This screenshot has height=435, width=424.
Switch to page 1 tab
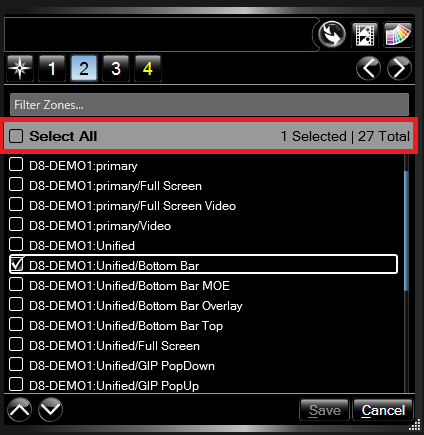(52, 68)
